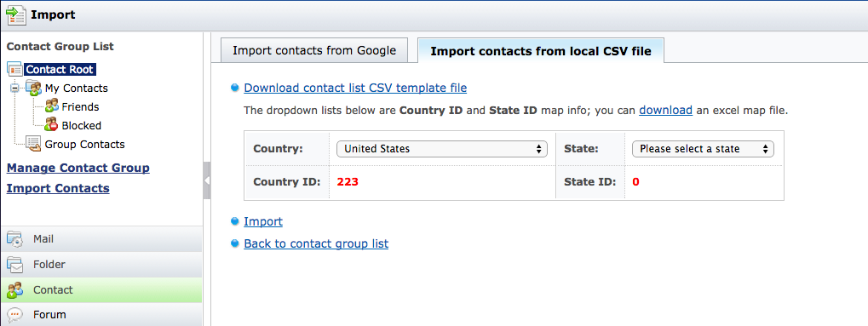Screen dimensions: 868x326
Task: Click Download contact list CSV template file
Action: [355, 88]
